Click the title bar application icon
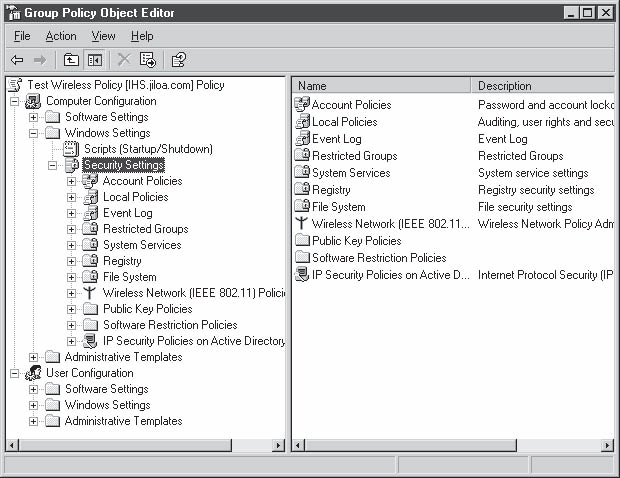620x478 pixels. pyautogui.click(x=14, y=13)
